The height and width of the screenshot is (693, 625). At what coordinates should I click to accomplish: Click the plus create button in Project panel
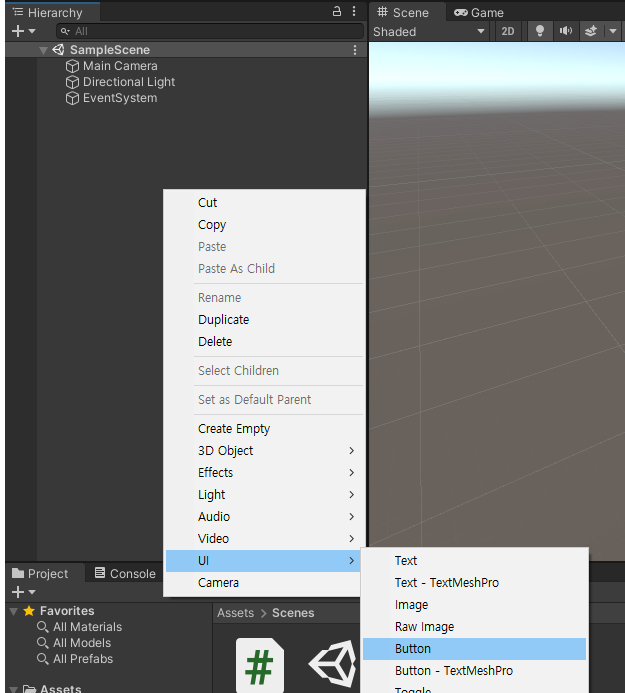(x=18, y=592)
